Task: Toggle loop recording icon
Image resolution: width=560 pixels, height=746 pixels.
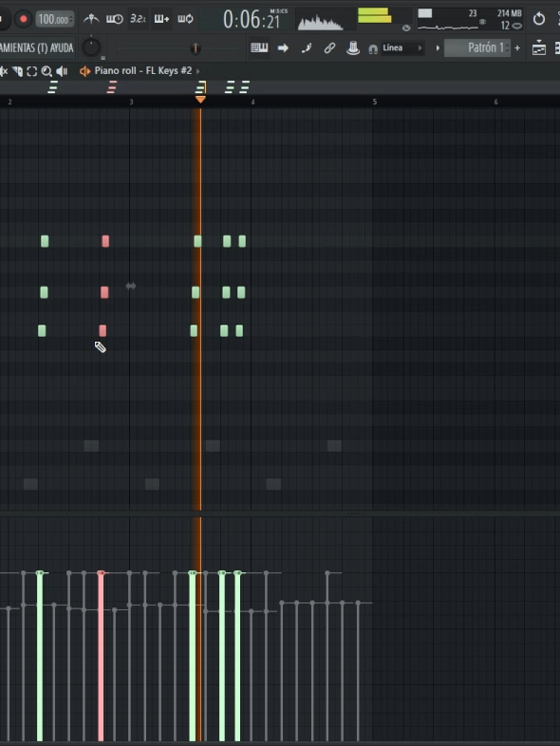Action: [185, 19]
